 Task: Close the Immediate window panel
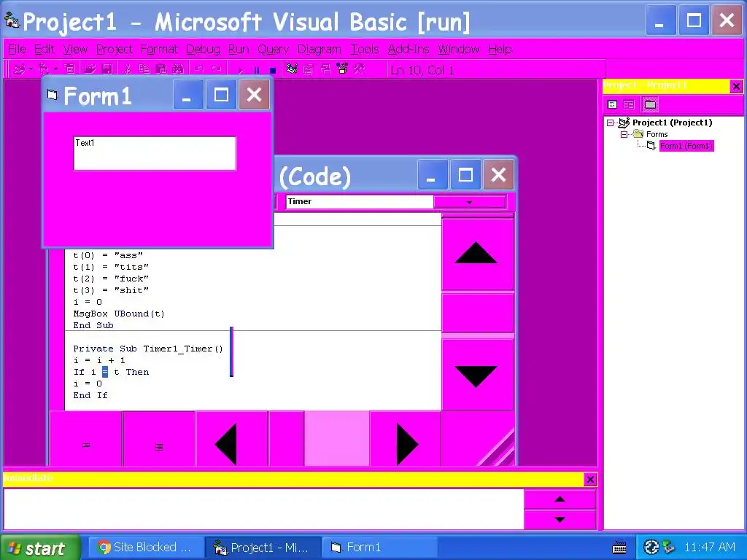[x=589, y=480]
